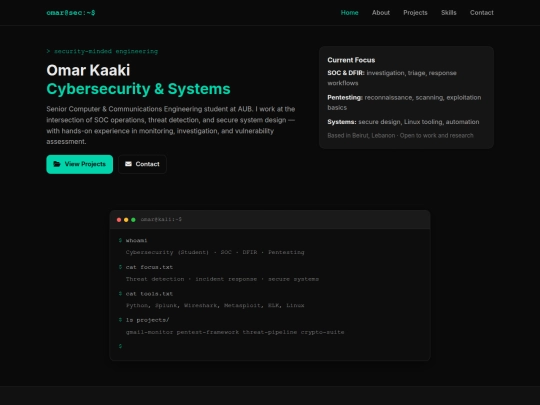The image size is (540, 405).
Task: Click the Contact button below the bio
Action: click(x=142, y=164)
